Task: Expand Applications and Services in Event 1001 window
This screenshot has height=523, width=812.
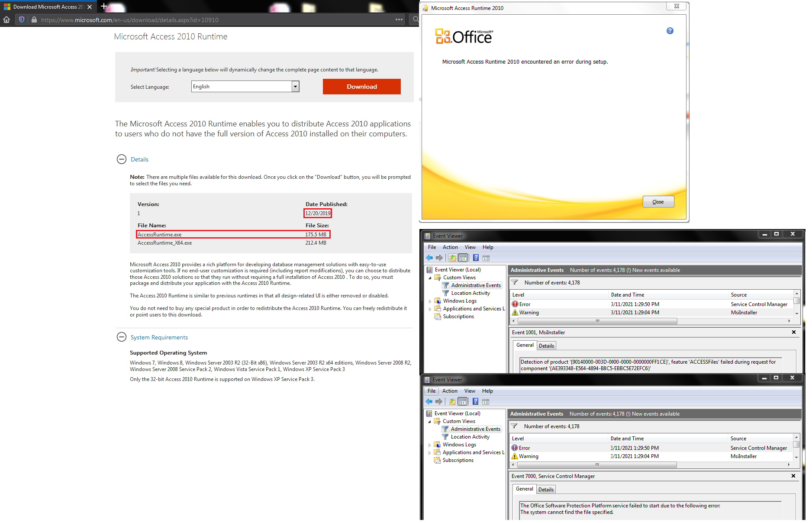Action: pos(430,309)
